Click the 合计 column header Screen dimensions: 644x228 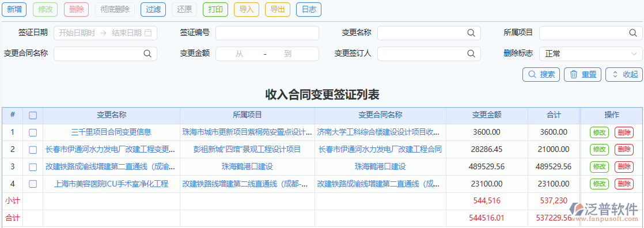point(554,115)
